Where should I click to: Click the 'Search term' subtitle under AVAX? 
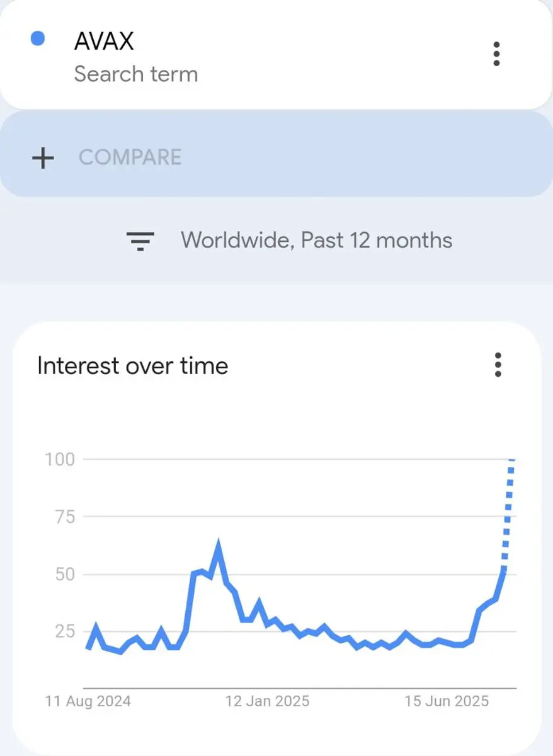136,74
